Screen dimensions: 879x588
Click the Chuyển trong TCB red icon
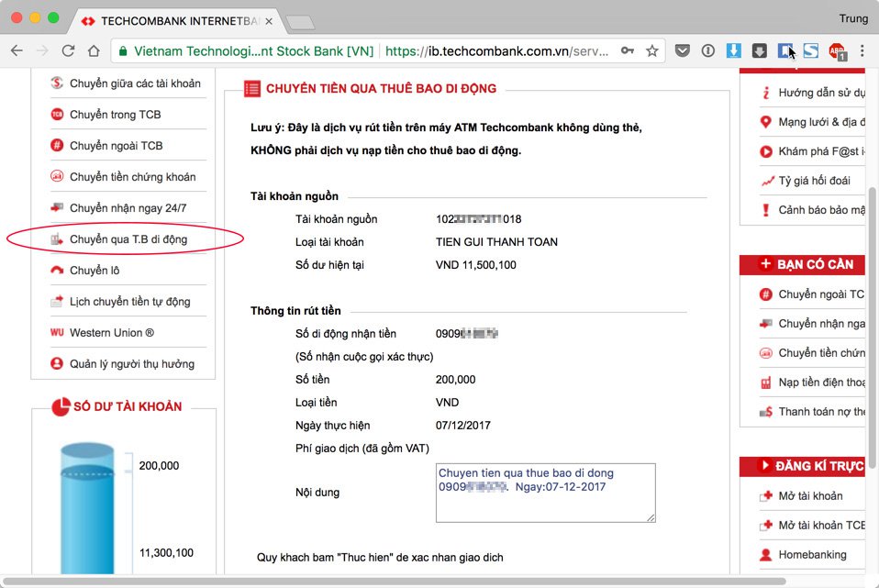pos(57,115)
